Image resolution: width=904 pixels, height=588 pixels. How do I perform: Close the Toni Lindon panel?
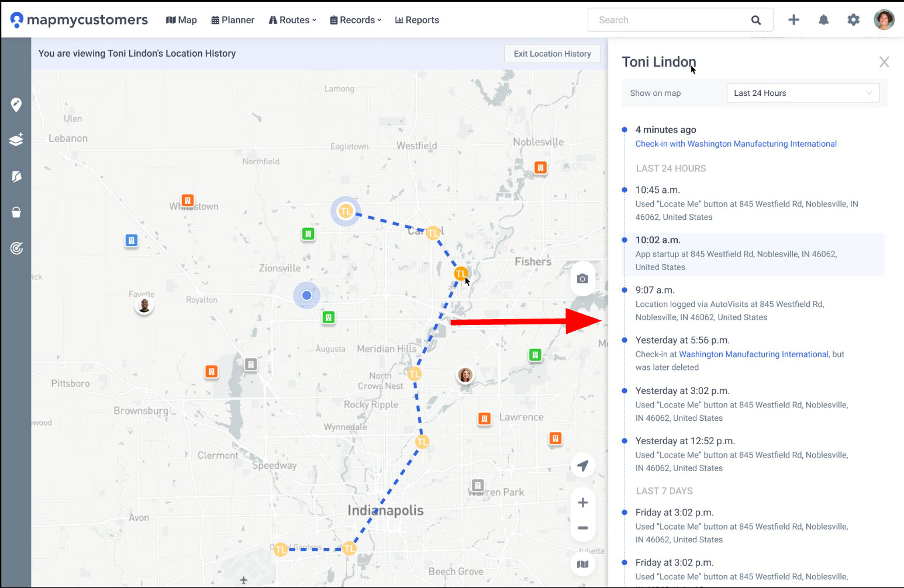point(884,62)
